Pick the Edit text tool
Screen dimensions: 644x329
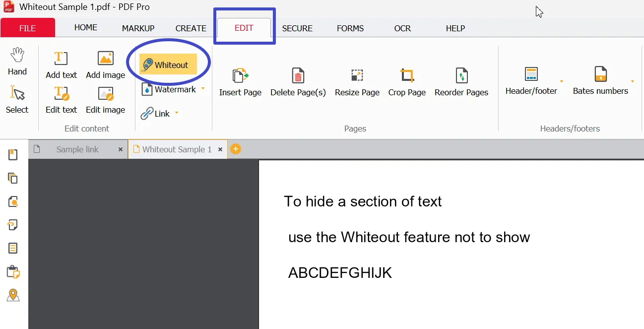(x=61, y=100)
